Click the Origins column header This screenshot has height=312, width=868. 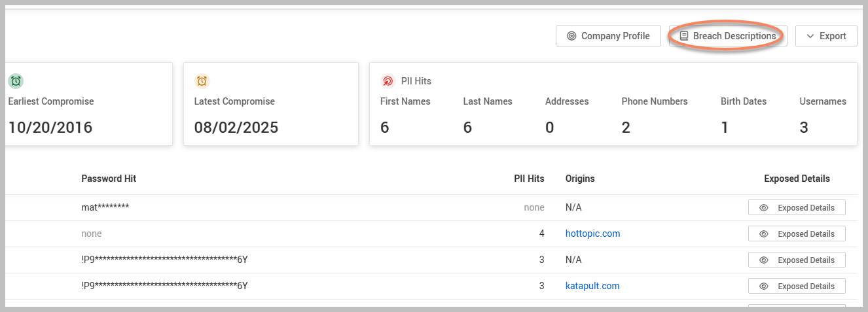pos(580,179)
